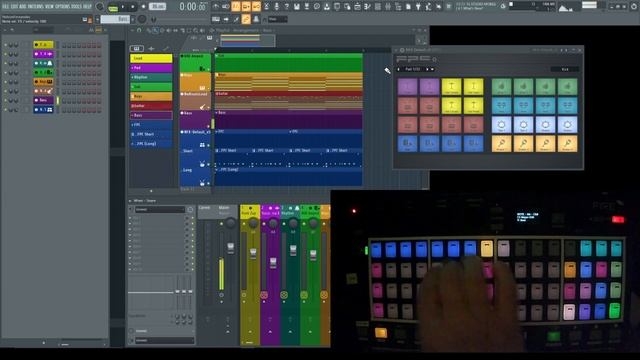This screenshot has width=640, height=360.
Task: Mute the yellow Lead channel in Channel rack
Action: (6, 44)
